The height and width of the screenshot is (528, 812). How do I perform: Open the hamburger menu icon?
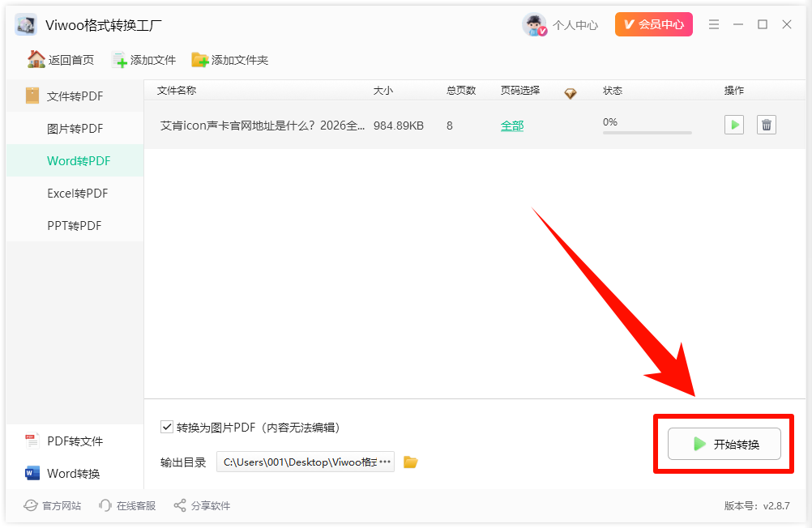[714, 24]
